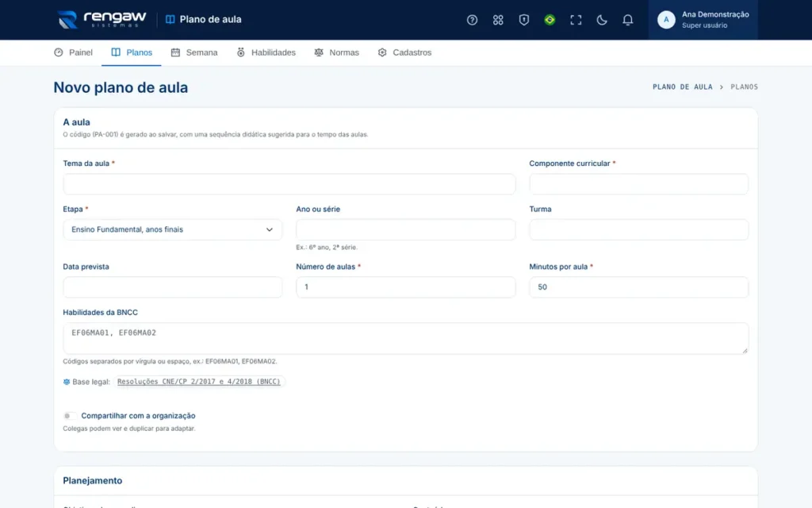Click the Ano ou série input

click(405, 229)
